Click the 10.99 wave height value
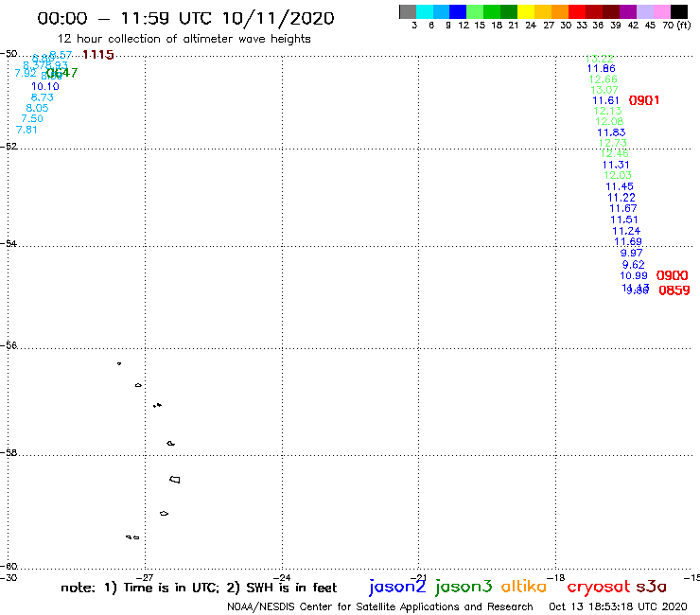Image resolution: width=700 pixels, height=615 pixels. (x=634, y=275)
